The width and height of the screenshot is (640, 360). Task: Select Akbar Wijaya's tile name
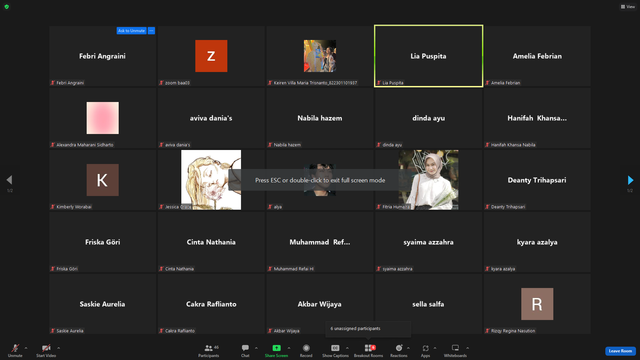[x=320, y=304]
